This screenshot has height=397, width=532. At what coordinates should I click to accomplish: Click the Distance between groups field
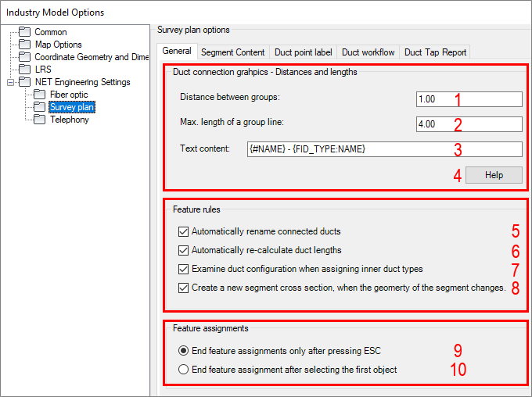(x=469, y=99)
